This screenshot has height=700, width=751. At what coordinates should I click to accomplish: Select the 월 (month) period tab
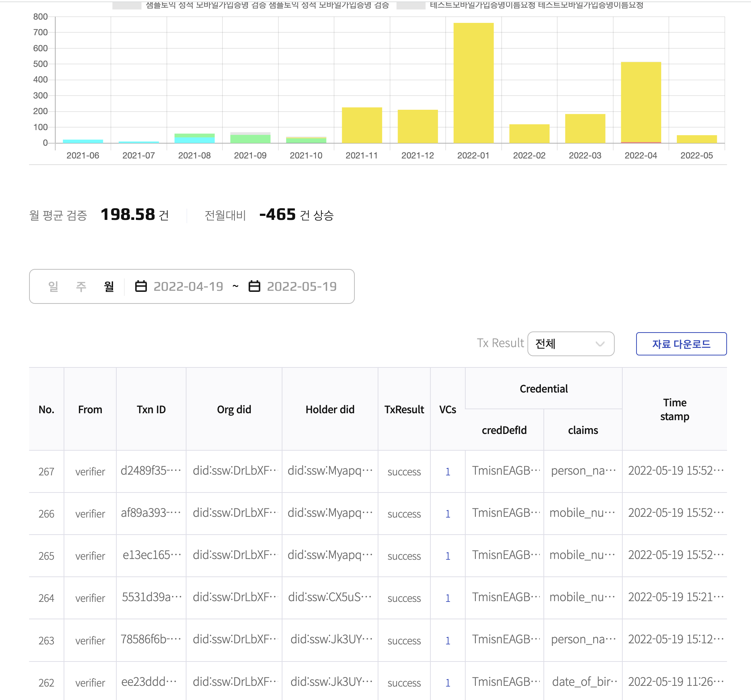(109, 286)
